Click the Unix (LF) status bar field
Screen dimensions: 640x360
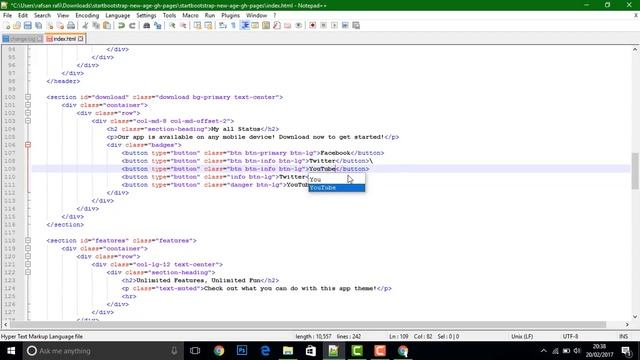point(522,336)
